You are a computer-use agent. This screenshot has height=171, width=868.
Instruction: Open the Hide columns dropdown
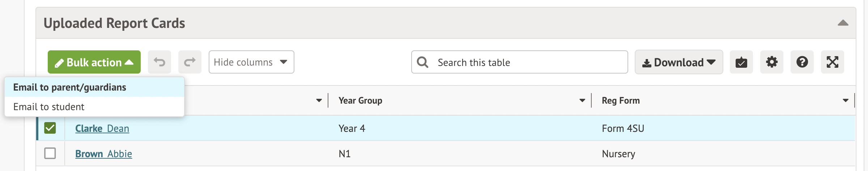click(251, 62)
